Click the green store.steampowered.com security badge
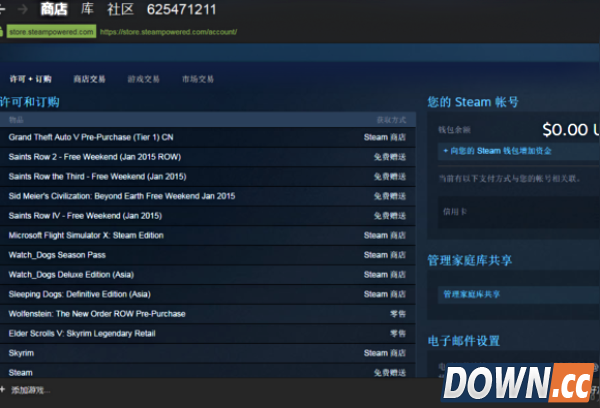Viewport: 600px width, 408px height. (x=51, y=32)
